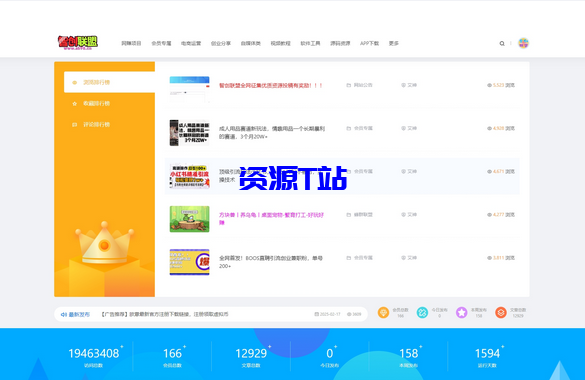Open thumbnail of the red-titled announcement post

coord(190,89)
